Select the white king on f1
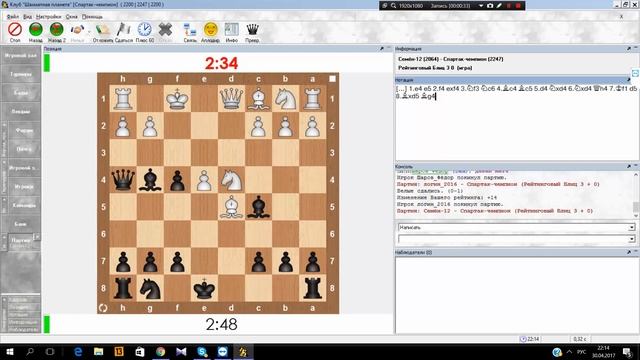 177,99
